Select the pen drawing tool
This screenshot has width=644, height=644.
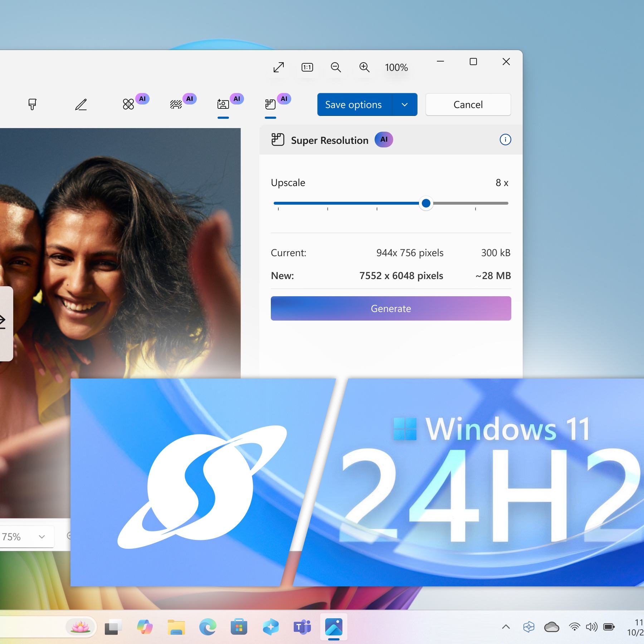tap(81, 104)
